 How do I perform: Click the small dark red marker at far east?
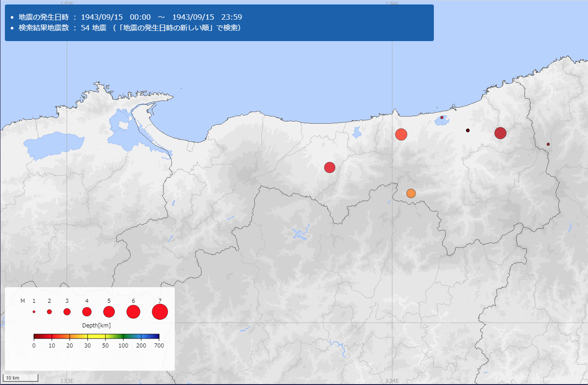548,144
